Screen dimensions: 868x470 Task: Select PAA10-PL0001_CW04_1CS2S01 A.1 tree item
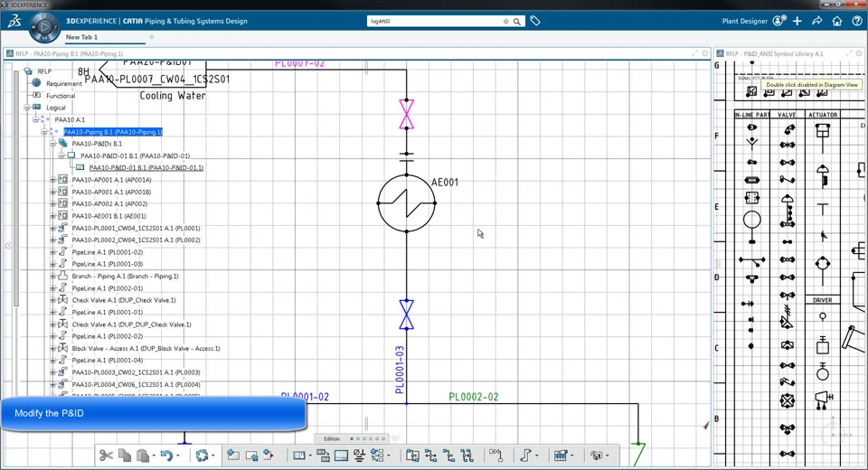(136, 228)
